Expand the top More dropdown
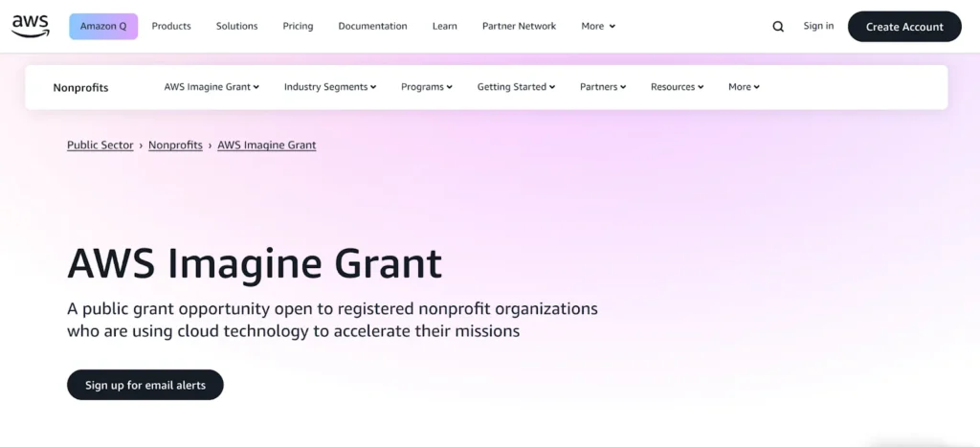The width and height of the screenshot is (980, 447). [598, 26]
